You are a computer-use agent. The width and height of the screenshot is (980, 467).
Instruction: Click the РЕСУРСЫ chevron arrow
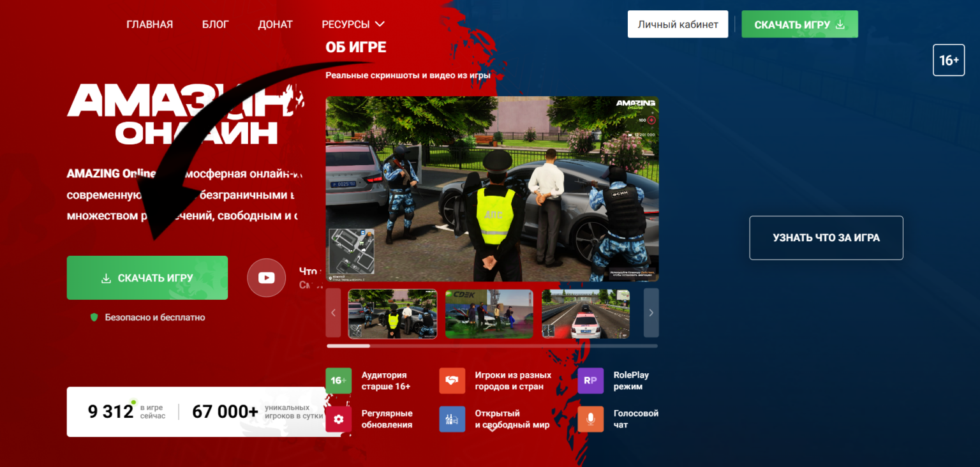click(x=380, y=24)
